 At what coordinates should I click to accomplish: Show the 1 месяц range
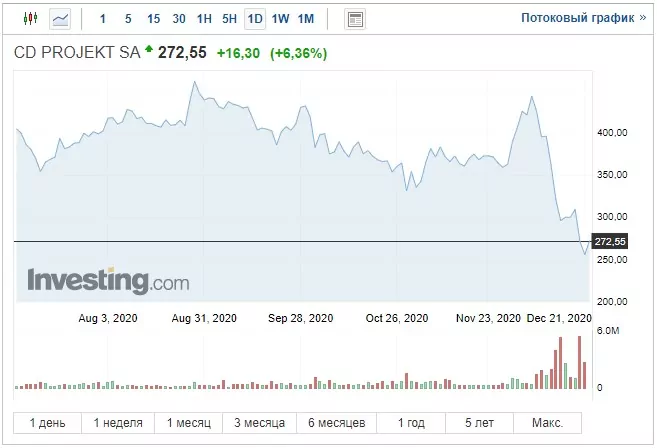189,423
